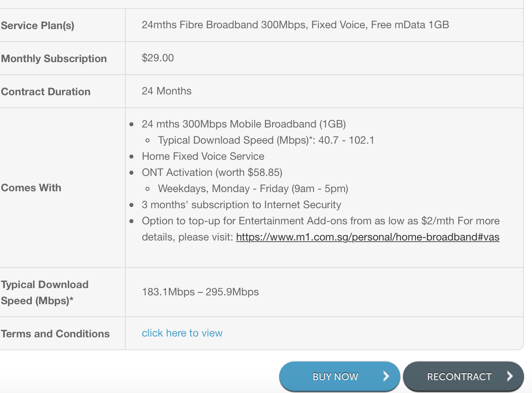Click the Typical Download Speed (Mbps)* label

click(44, 293)
